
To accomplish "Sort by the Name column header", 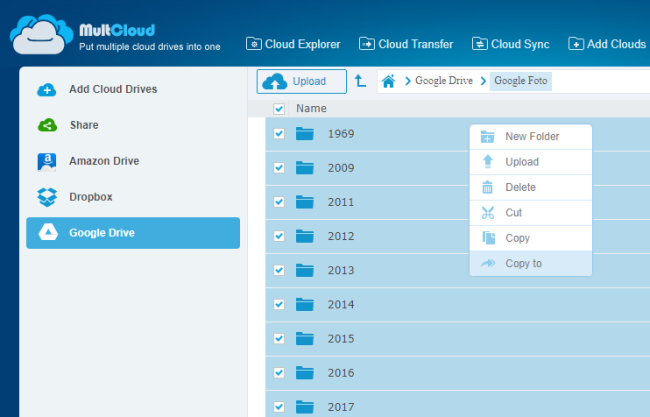I will tap(311, 109).
